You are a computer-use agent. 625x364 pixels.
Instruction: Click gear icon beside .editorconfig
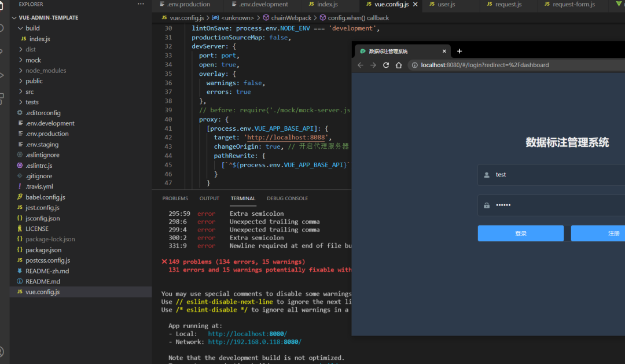tap(20, 113)
